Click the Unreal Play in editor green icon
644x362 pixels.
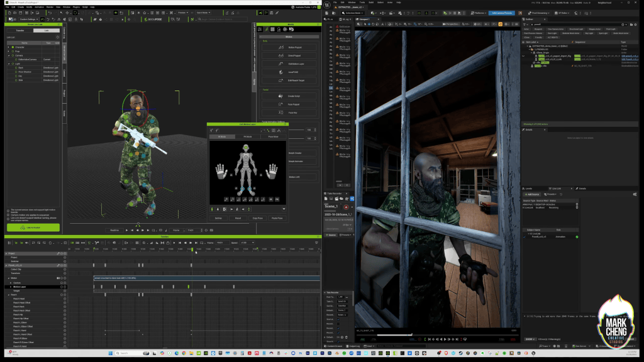[x=445, y=13]
